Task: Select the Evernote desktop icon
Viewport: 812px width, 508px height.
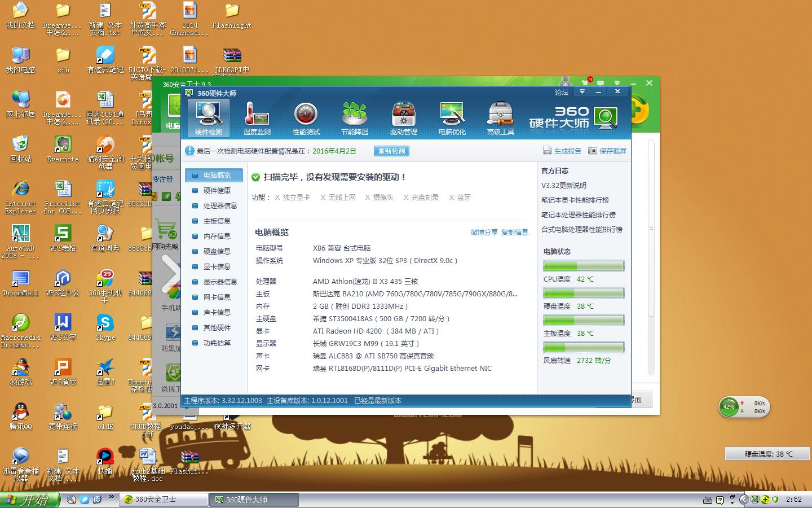Action: click(x=63, y=149)
